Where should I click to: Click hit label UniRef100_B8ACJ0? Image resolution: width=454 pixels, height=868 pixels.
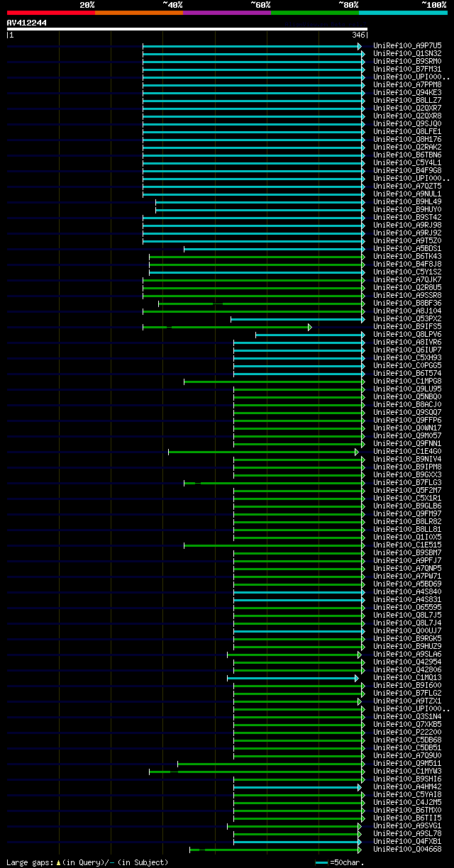coord(407,404)
